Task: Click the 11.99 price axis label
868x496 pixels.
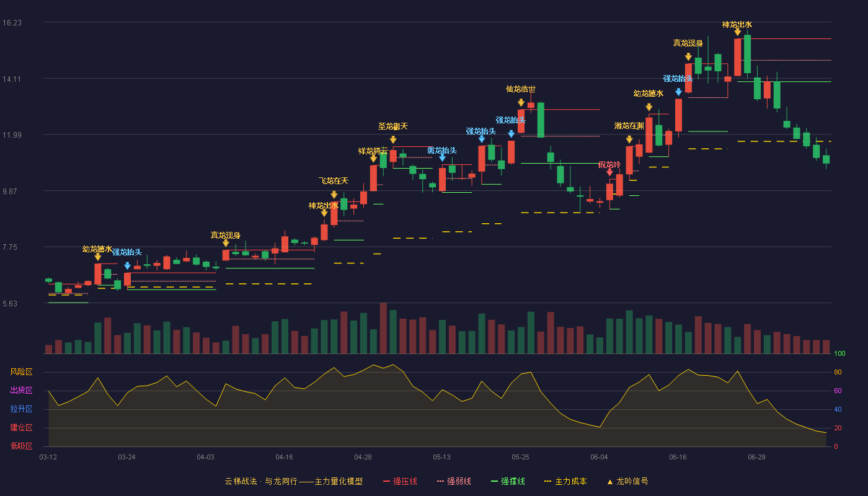Action: tap(12, 135)
